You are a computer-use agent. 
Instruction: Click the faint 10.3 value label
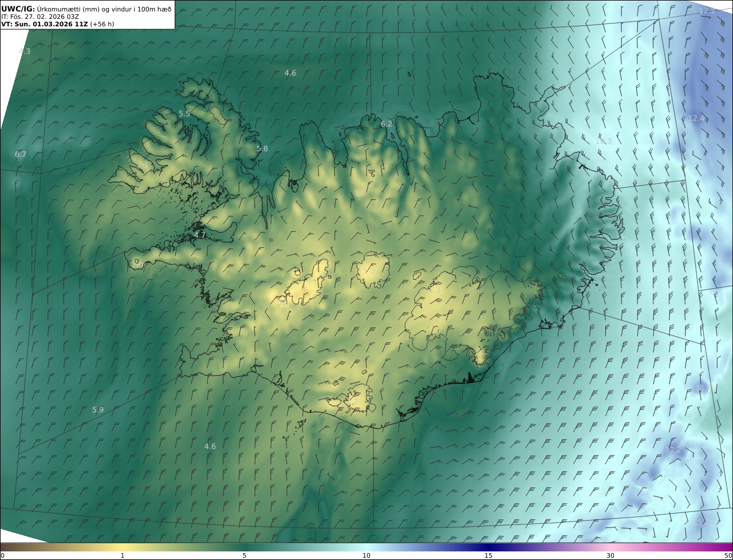(604, 141)
